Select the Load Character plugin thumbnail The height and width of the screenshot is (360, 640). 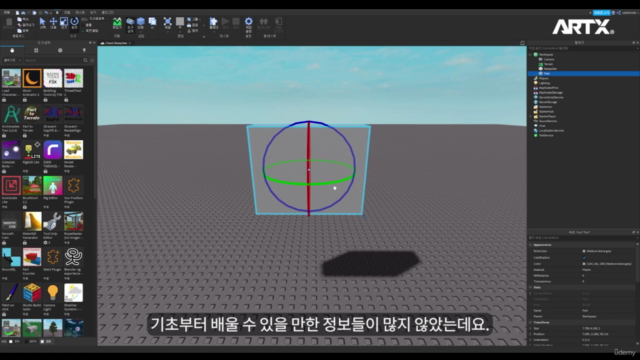(x=11, y=78)
